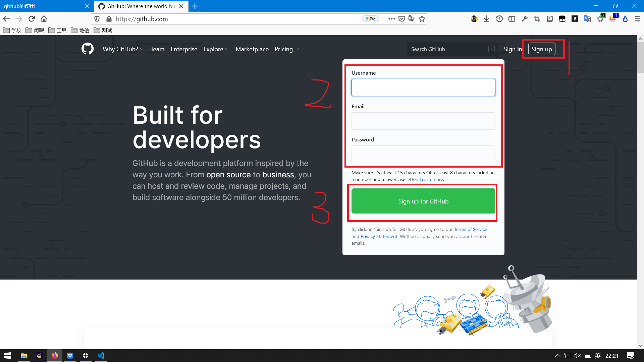
Task: Click the Google Translate extension icon
Action: 587,19
